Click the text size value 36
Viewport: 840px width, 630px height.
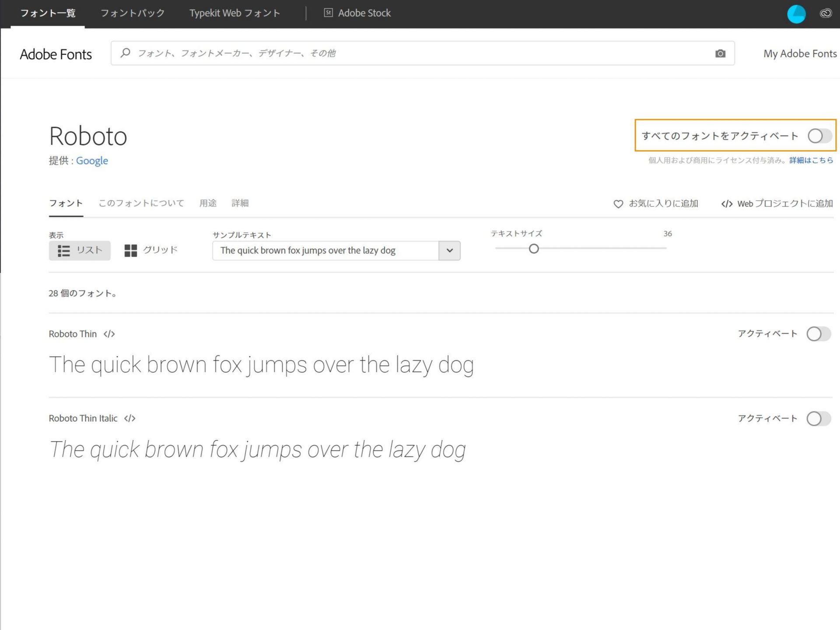(x=668, y=234)
